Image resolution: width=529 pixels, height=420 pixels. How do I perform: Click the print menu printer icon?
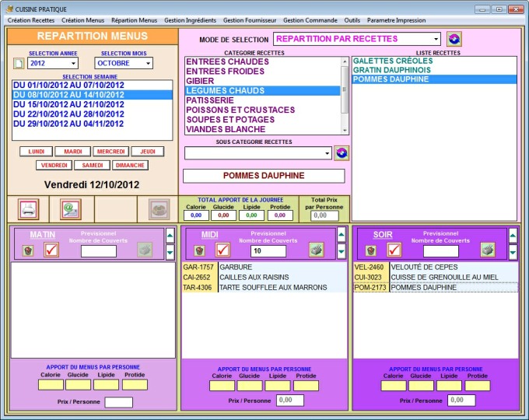28,208
